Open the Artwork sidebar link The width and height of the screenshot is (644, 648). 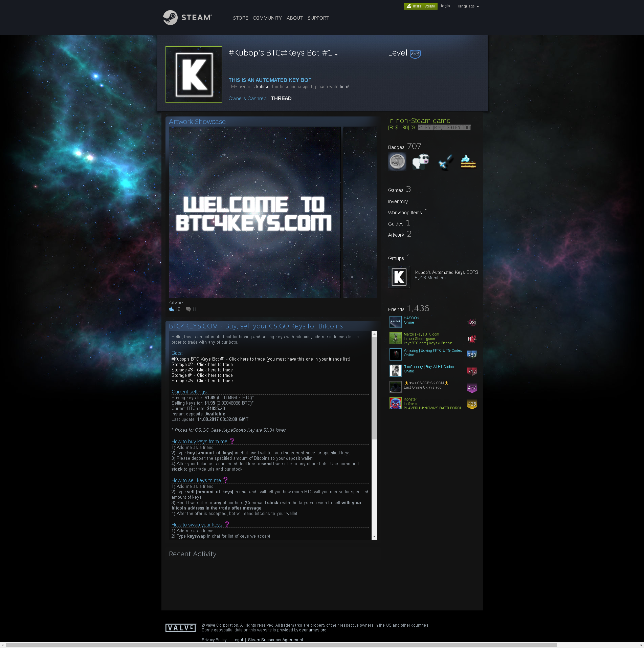[400, 234]
